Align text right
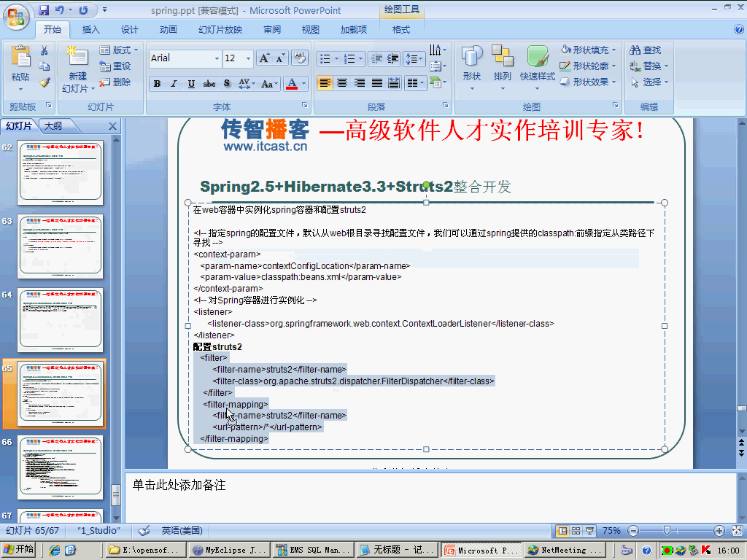 (359, 83)
